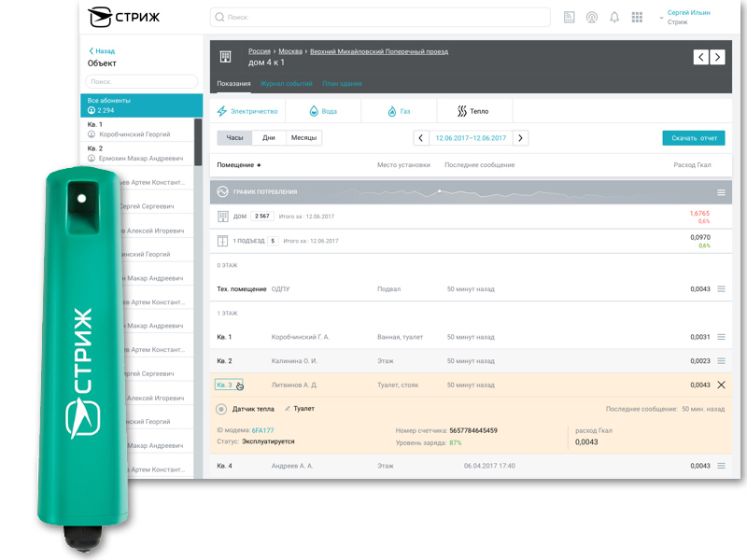Edit the Туалет location pencil icon
Image resolution: width=747 pixels, height=560 pixels.
pyautogui.click(x=288, y=409)
